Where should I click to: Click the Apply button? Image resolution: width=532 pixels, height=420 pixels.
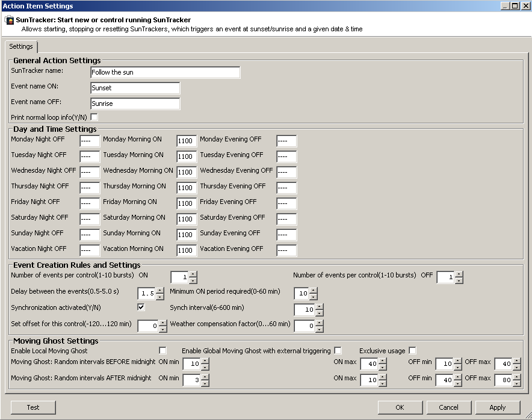[x=498, y=407]
